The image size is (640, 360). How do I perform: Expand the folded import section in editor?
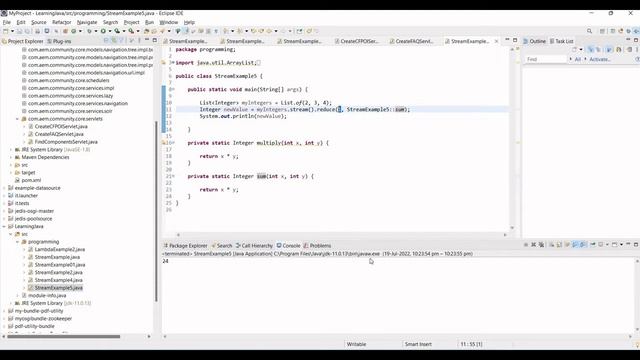click(173, 63)
